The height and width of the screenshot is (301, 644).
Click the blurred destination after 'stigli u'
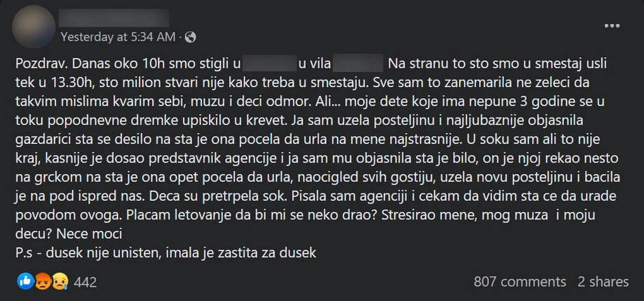coord(269,65)
